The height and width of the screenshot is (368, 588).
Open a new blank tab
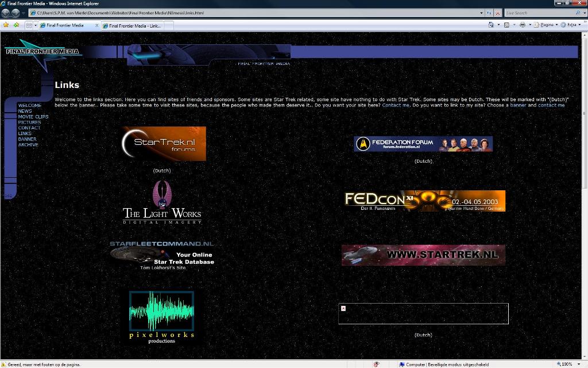coord(169,26)
